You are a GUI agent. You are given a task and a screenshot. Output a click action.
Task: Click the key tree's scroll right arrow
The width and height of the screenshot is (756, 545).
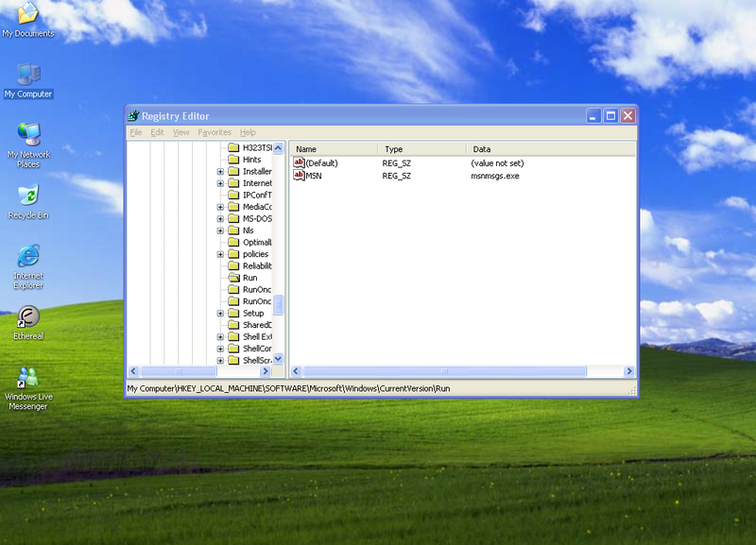pyautogui.click(x=266, y=371)
